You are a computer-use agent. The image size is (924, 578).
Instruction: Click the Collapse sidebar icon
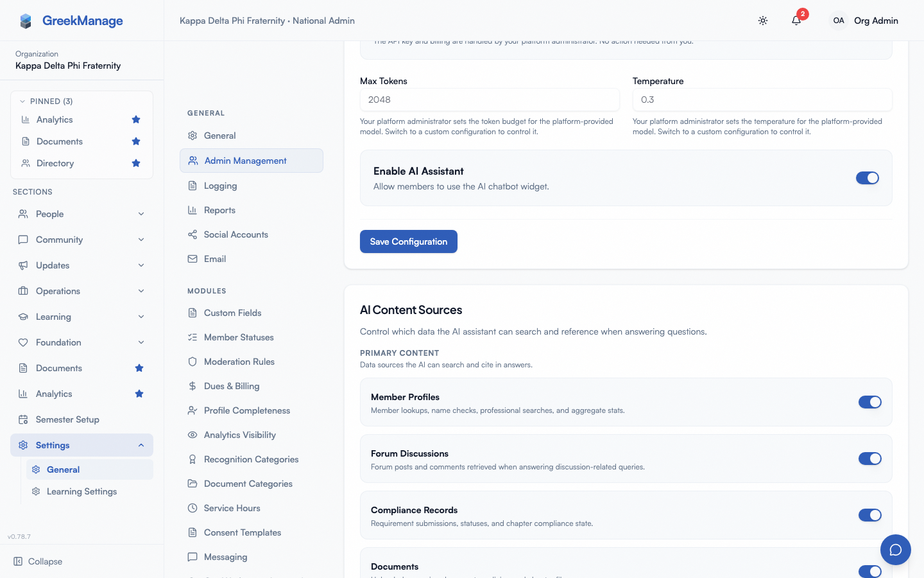click(x=18, y=561)
